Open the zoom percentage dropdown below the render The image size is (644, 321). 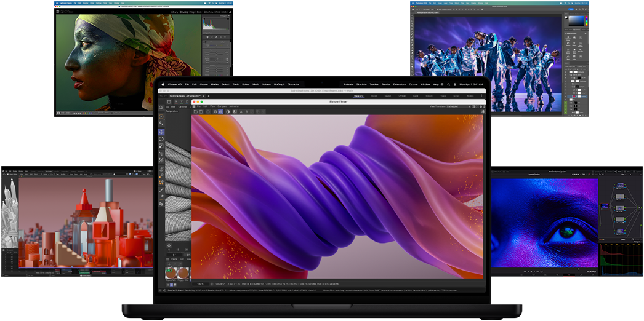[x=201, y=283]
